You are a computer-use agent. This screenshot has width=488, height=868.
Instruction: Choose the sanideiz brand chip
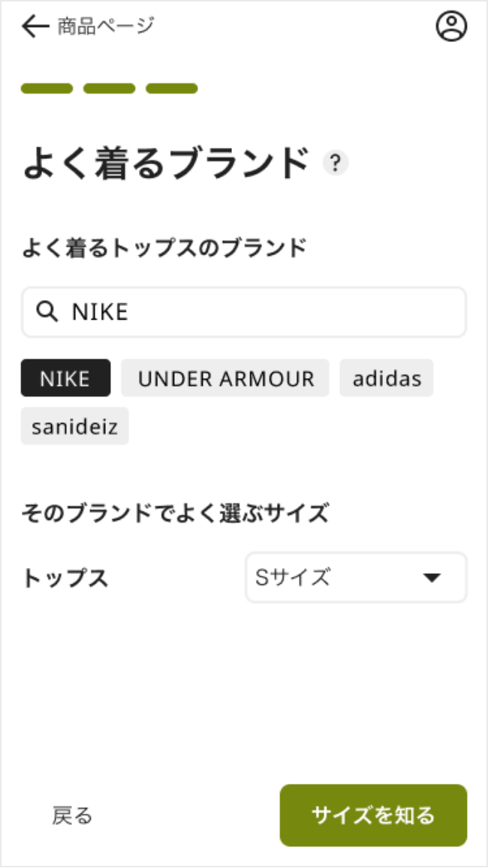(74, 426)
